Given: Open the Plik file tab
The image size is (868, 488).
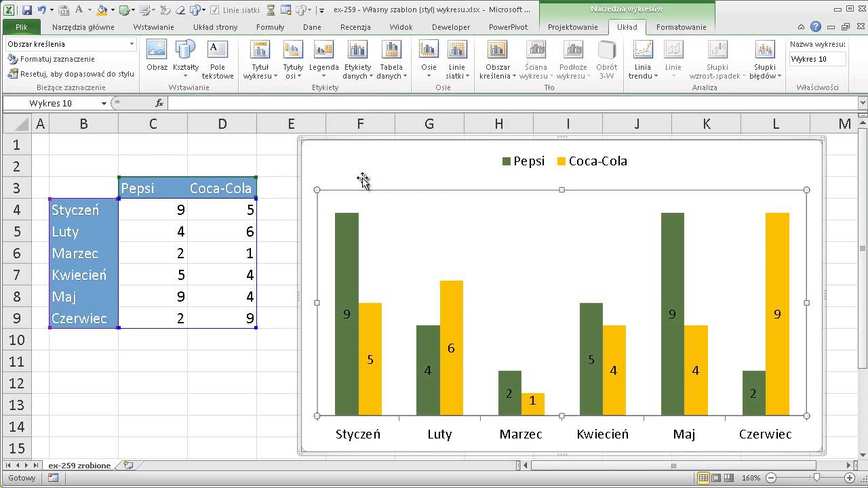Looking at the screenshot, I should pyautogui.click(x=21, y=27).
